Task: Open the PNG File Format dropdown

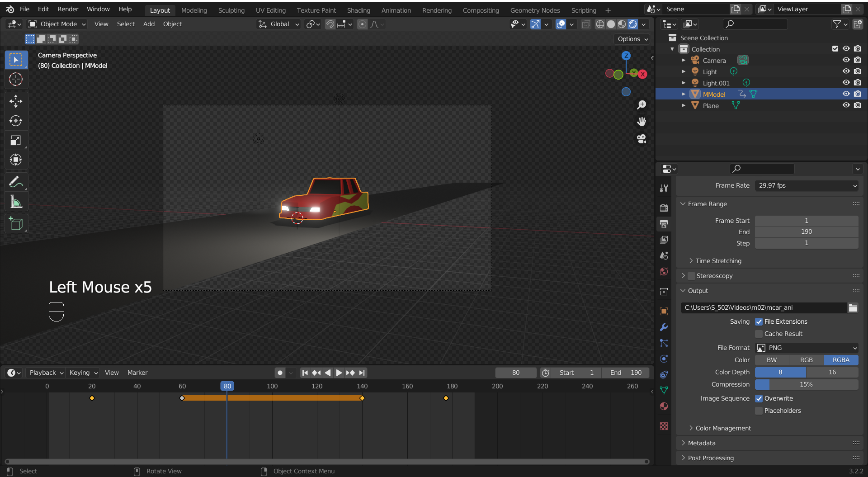Action: [x=807, y=348]
